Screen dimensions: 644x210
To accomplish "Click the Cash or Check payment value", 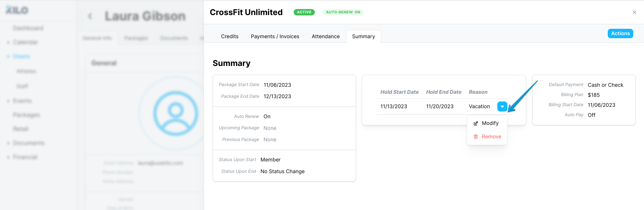I will coord(605,85).
